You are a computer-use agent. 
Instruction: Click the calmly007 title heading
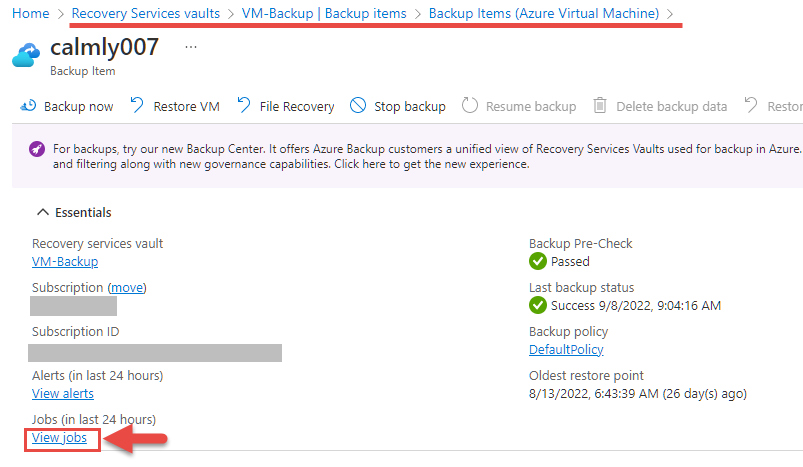point(104,47)
